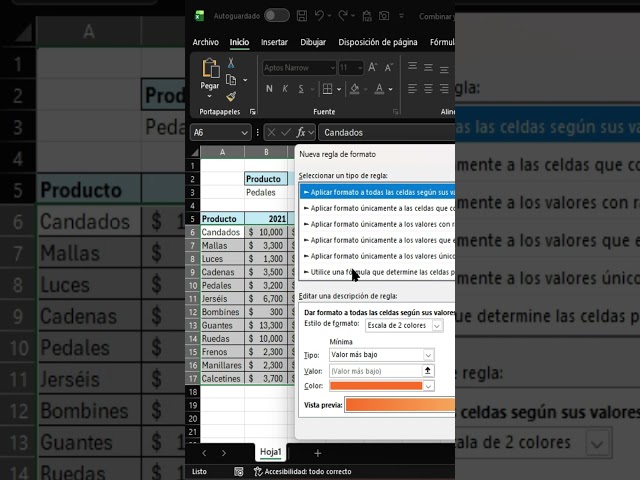The width and height of the screenshot is (640, 480).
Task: Select rule 'Utilice una fórmula que determine las celdas'
Action: 378,272
